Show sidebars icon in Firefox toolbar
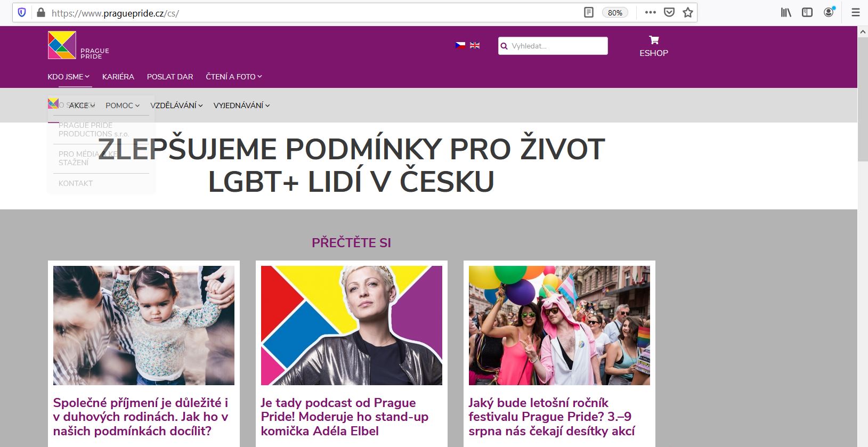This screenshot has width=868, height=447. pos(807,13)
